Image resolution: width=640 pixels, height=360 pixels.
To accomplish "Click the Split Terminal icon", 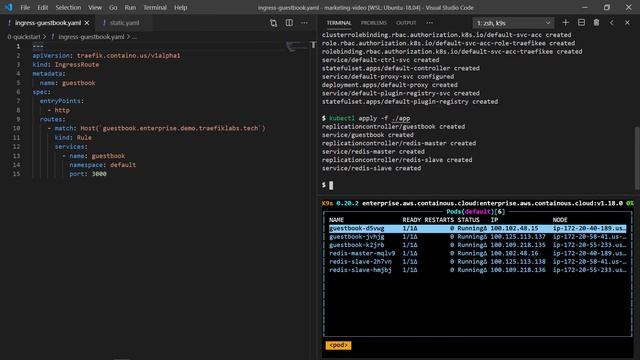I will pyautogui.click(x=581, y=23).
